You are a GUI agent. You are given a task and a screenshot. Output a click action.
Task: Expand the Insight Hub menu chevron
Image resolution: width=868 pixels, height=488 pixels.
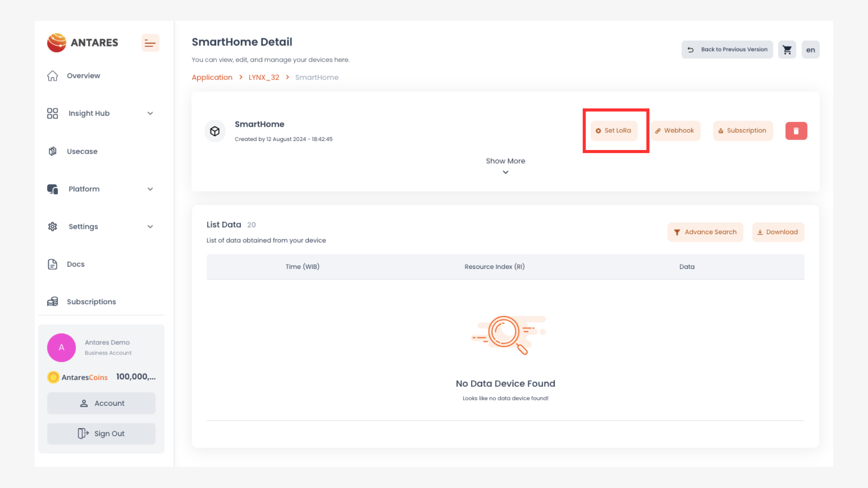coord(150,113)
